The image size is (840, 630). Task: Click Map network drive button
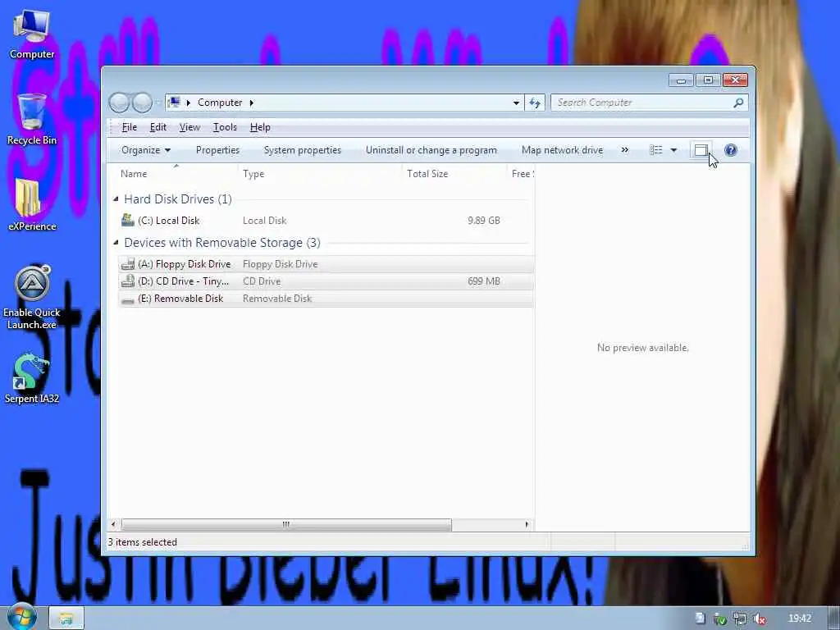[562, 150]
